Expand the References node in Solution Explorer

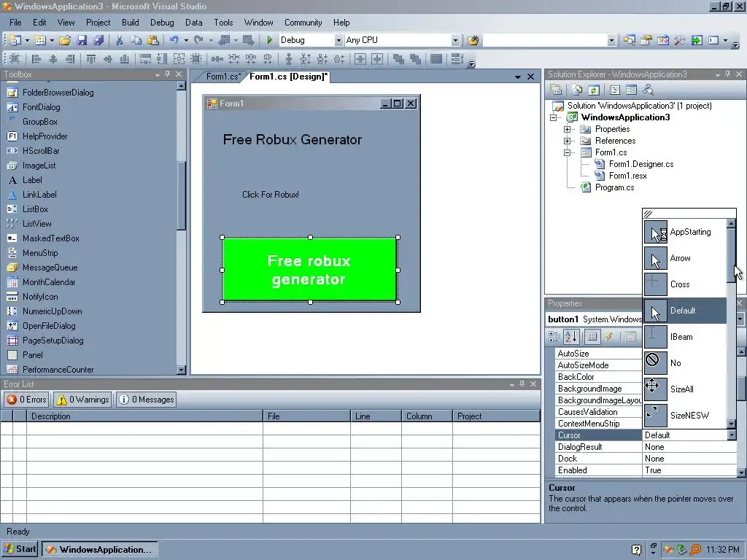567,141
